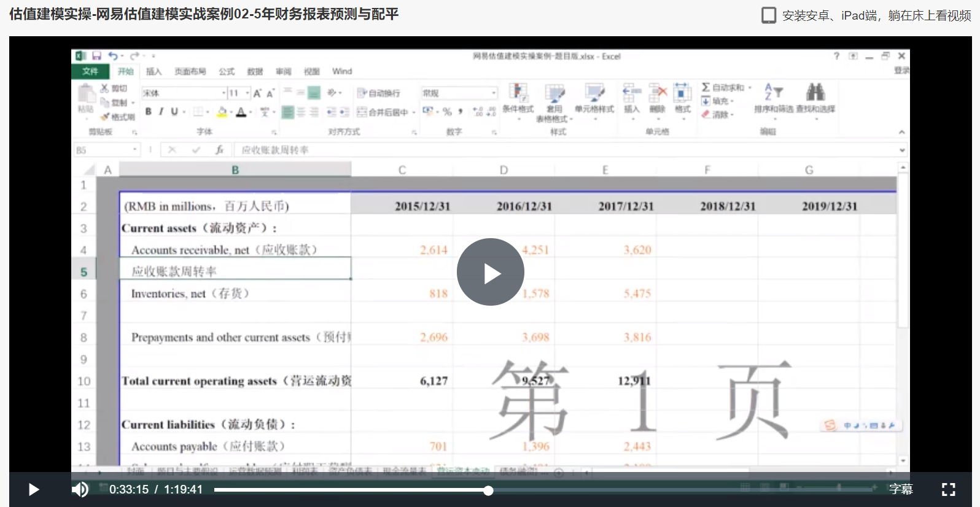
Task: Toggle Italic formatting
Action: coord(161,112)
